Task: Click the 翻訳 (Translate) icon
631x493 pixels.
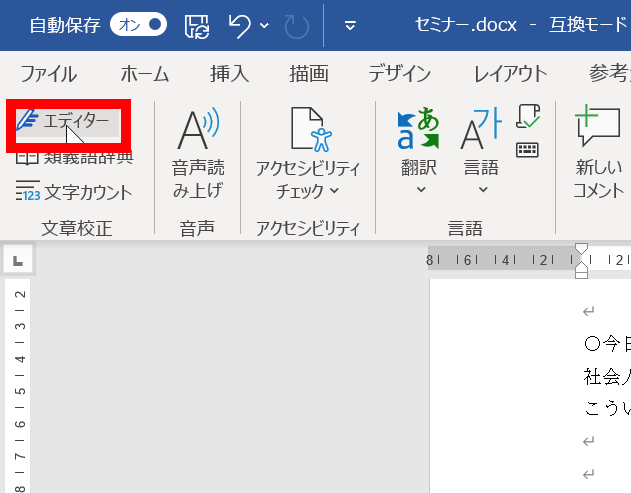Action: 418,129
